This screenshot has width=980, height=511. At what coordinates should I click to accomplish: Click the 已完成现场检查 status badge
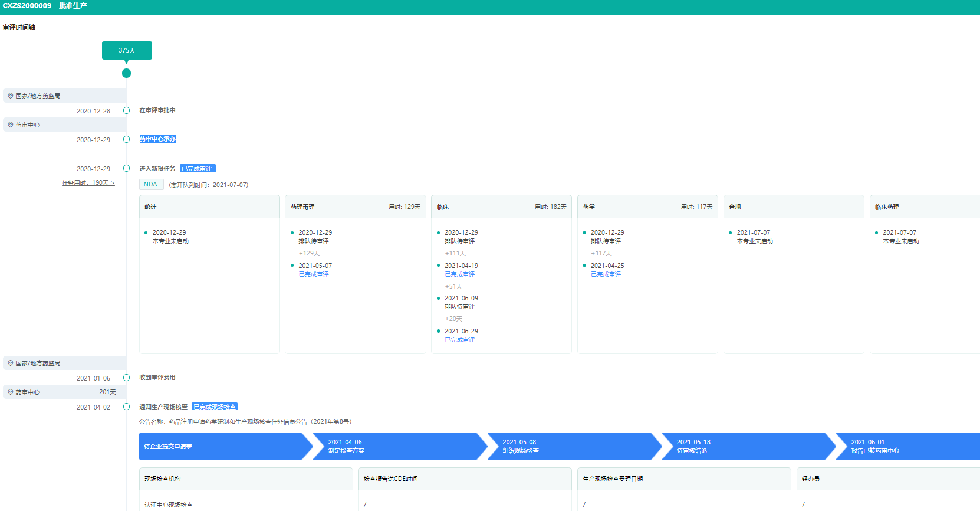(x=215, y=407)
